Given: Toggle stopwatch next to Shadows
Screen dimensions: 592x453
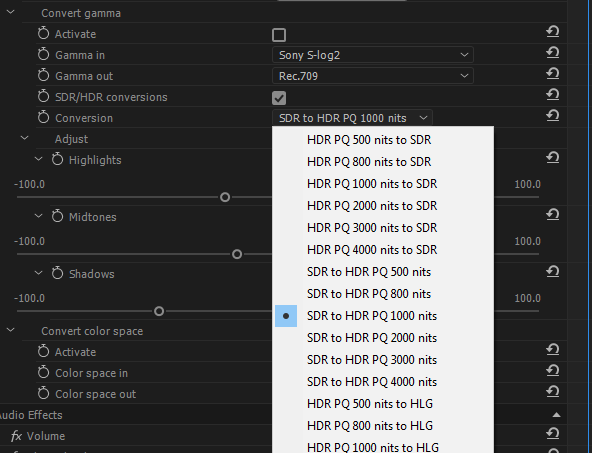Looking at the screenshot, I should tap(57, 273).
